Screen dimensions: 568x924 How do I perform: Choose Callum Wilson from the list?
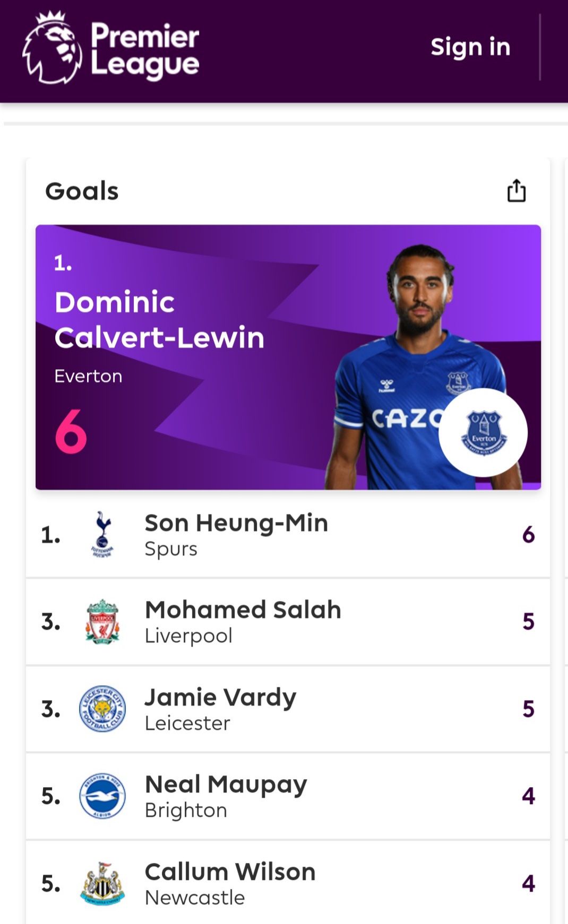tap(230, 872)
